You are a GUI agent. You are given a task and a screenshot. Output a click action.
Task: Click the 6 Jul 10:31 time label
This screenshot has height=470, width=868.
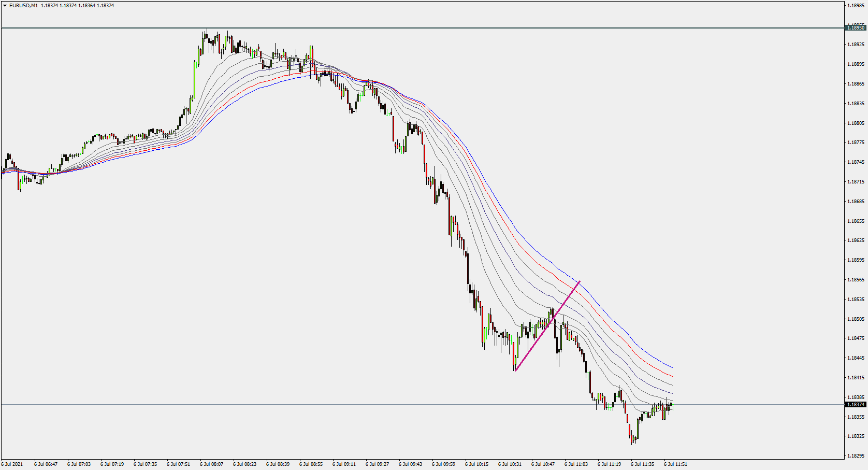point(510,464)
